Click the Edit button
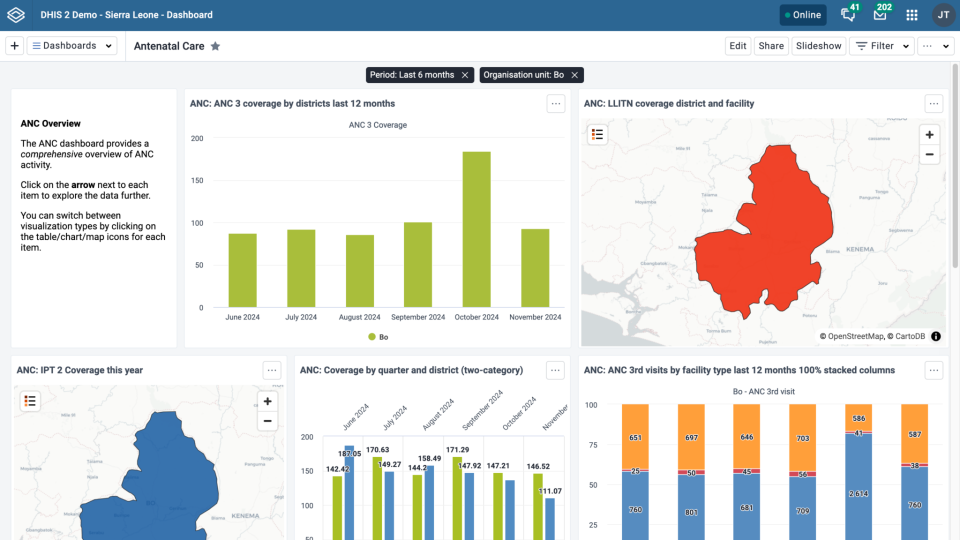This screenshot has width=960, height=540. coord(738,46)
